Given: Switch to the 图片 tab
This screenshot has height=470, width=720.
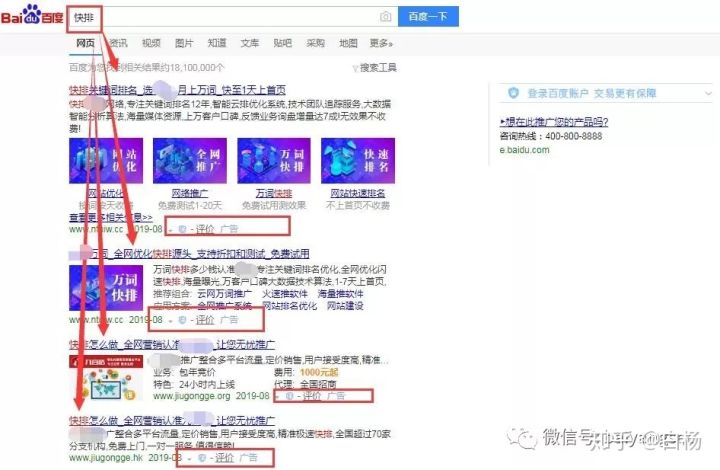Looking at the screenshot, I should coord(184,44).
